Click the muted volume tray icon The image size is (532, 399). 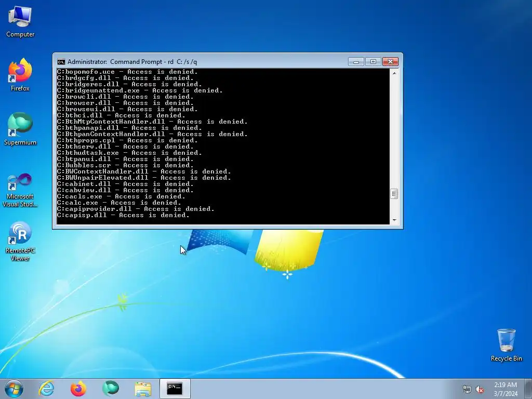[x=480, y=389]
